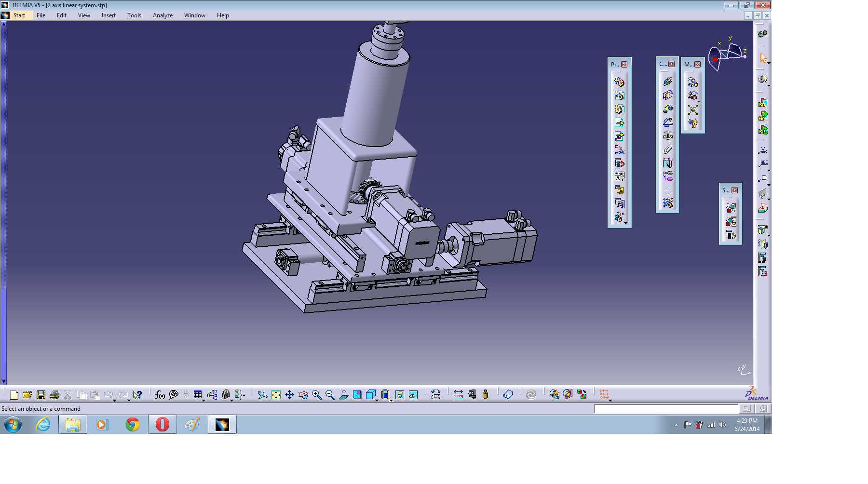Open the Analyze menu
868x484 pixels.
[163, 15]
